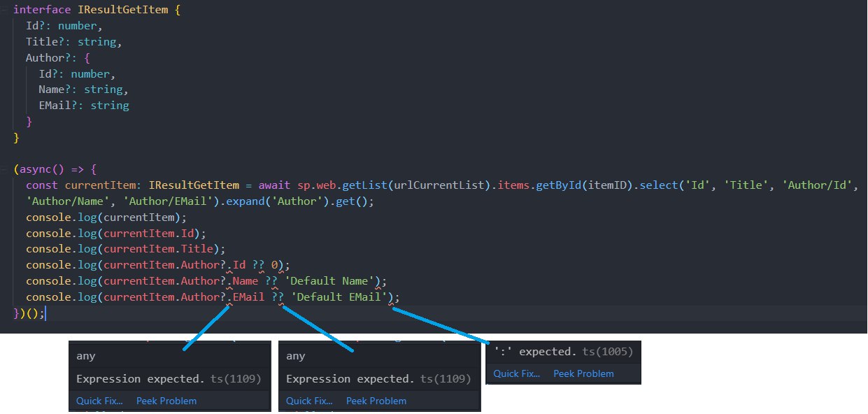The width and height of the screenshot is (868, 414).
Task: Click the 'Title?: string,' property line
Action: point(74,42)
